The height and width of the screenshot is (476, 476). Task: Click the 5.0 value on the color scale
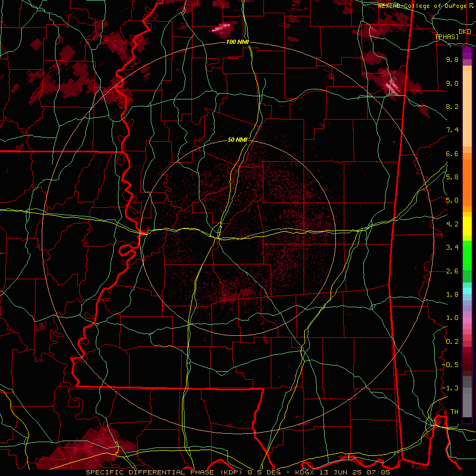(452, 200)
